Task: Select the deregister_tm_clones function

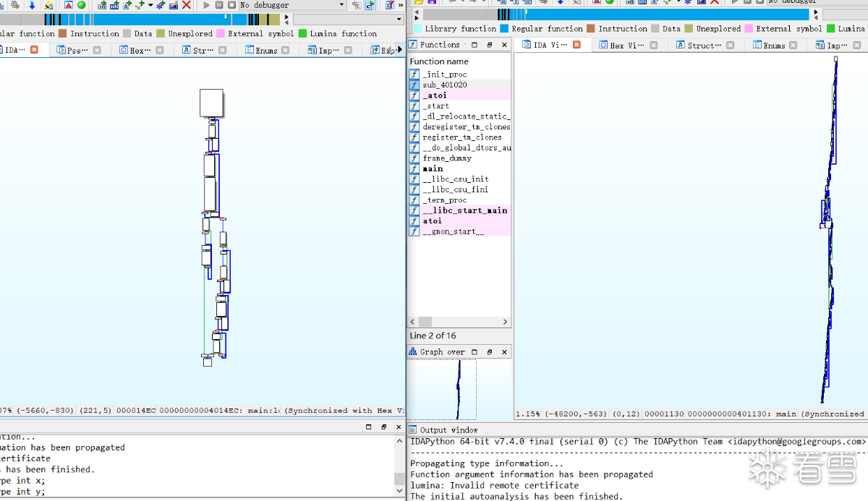Action: tap(459, 127)
